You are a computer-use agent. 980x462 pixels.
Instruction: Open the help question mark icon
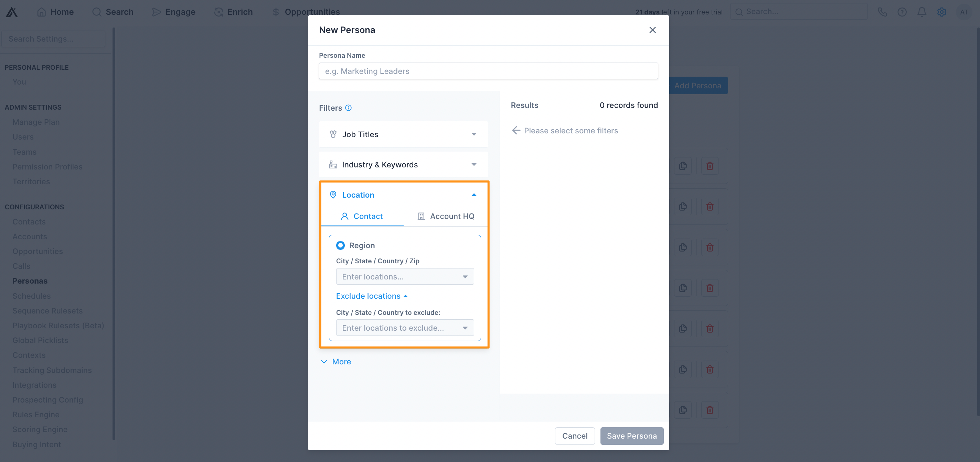[902, 12]
